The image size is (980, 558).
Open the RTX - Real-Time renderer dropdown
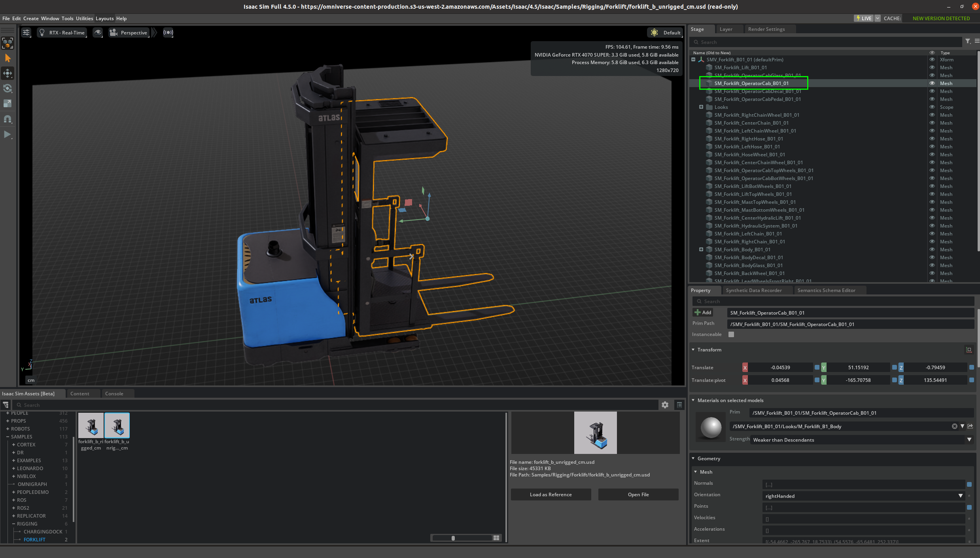[x=62, y=32]
